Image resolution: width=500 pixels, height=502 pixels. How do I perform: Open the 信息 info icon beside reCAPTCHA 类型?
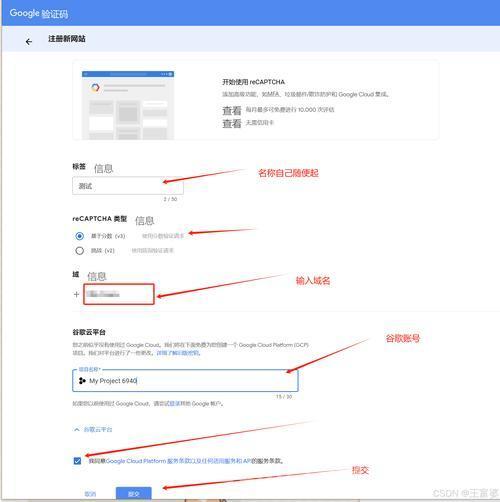pos(144,220)
